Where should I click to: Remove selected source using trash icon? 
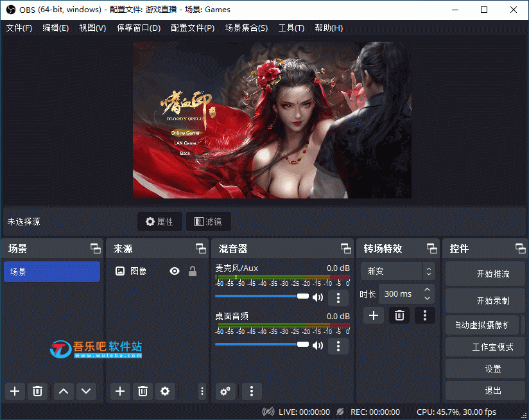coord(143,391)
